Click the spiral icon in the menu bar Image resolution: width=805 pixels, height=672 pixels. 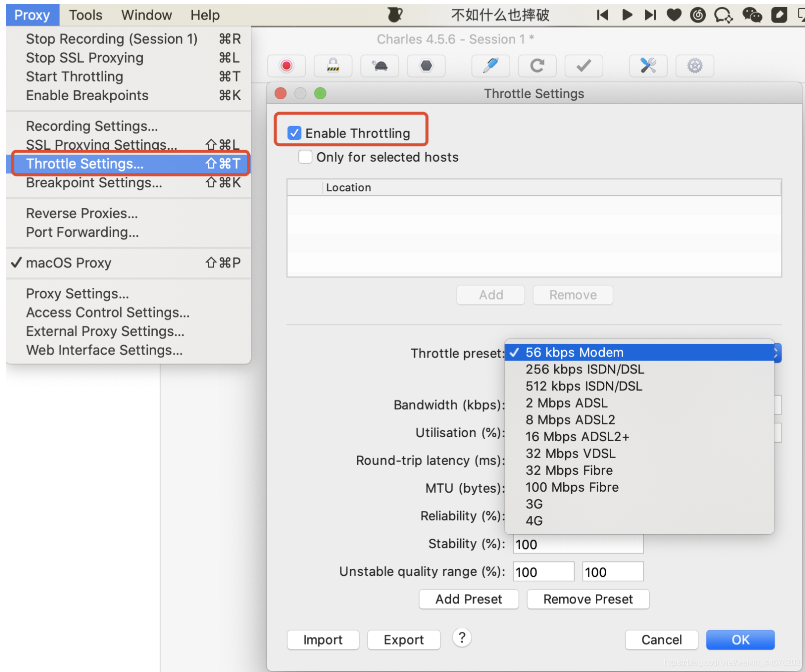pos(698,15)
